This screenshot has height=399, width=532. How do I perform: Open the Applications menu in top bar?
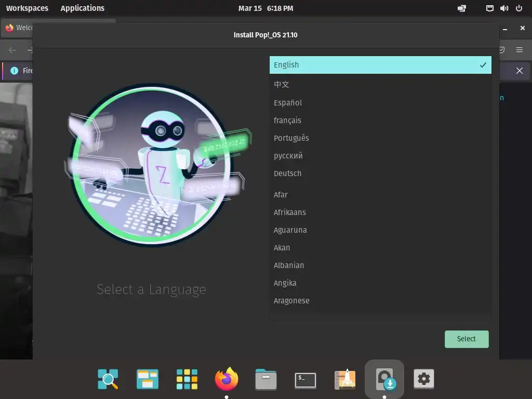pos(83,8)
